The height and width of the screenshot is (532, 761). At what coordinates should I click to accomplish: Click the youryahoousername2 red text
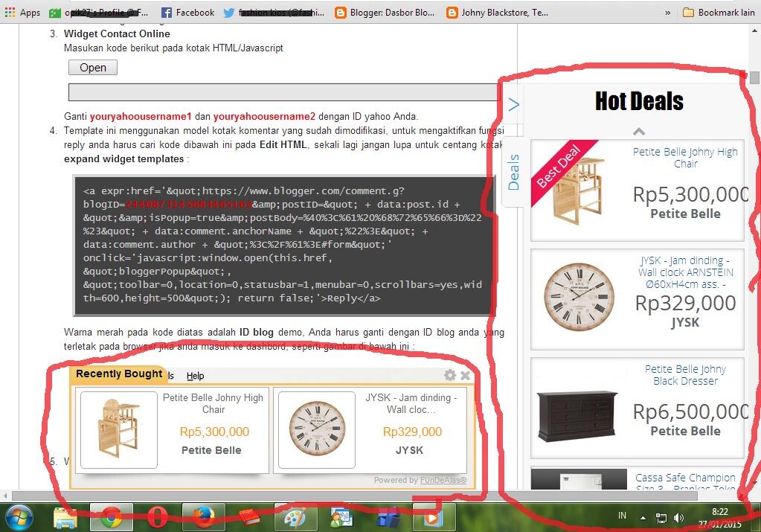click(264, 117)
